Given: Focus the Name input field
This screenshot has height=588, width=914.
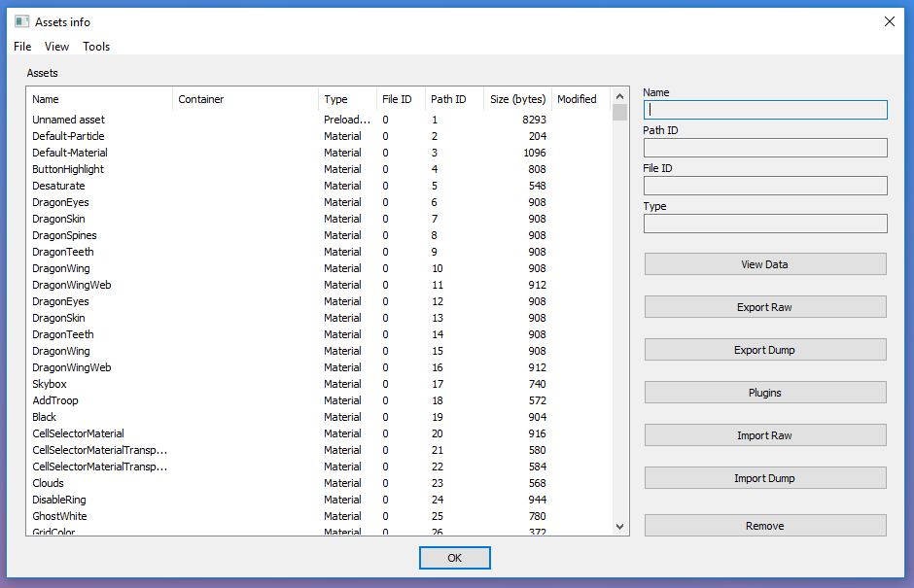Looking at the screenshot, I should coord(764,110).
